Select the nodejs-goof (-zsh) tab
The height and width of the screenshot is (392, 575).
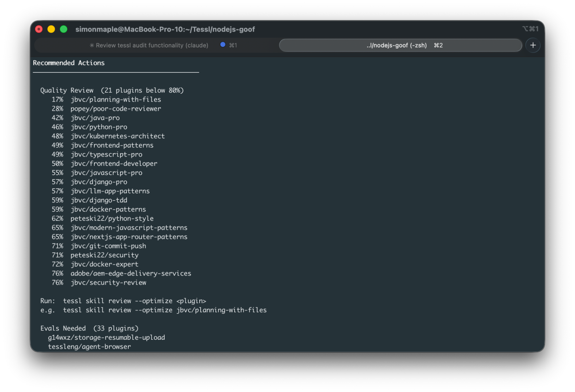pos(400,45)
